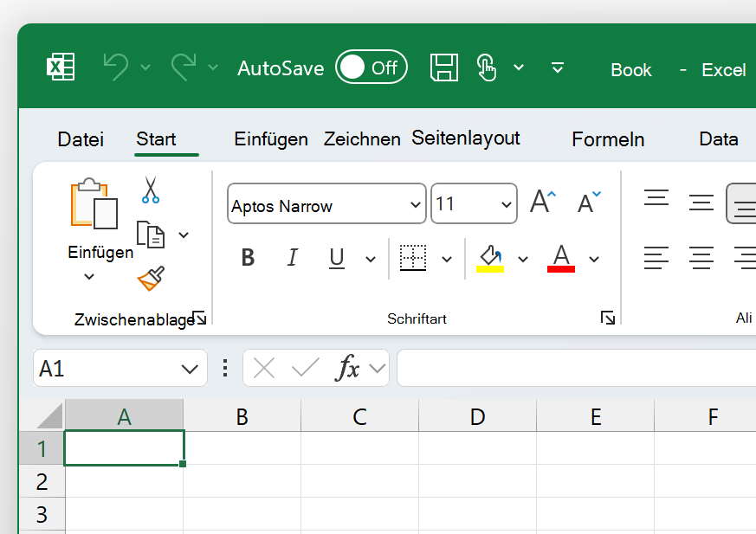
Task: Apply the yellow fill color
Action: (x=490, y=258)
